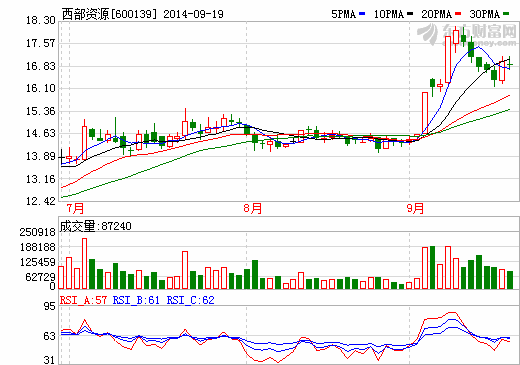
Task: Click the 30PMA green legend swatch
Action: (x=506, y=14)
